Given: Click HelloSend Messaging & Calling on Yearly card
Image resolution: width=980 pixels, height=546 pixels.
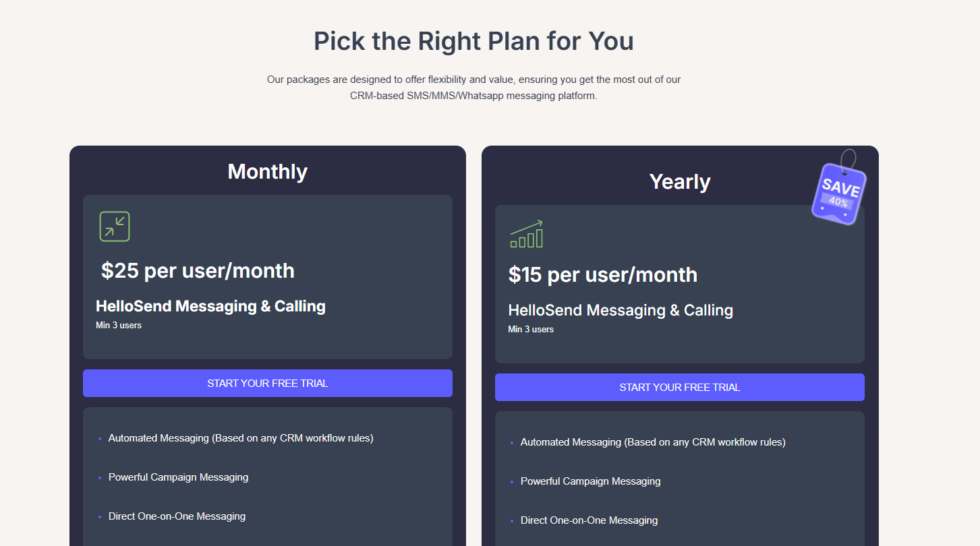Looking at the screenshot, I should pos(621,310).
